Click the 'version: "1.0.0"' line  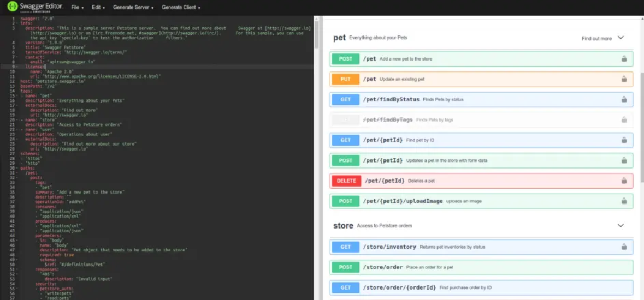[44, 43]
